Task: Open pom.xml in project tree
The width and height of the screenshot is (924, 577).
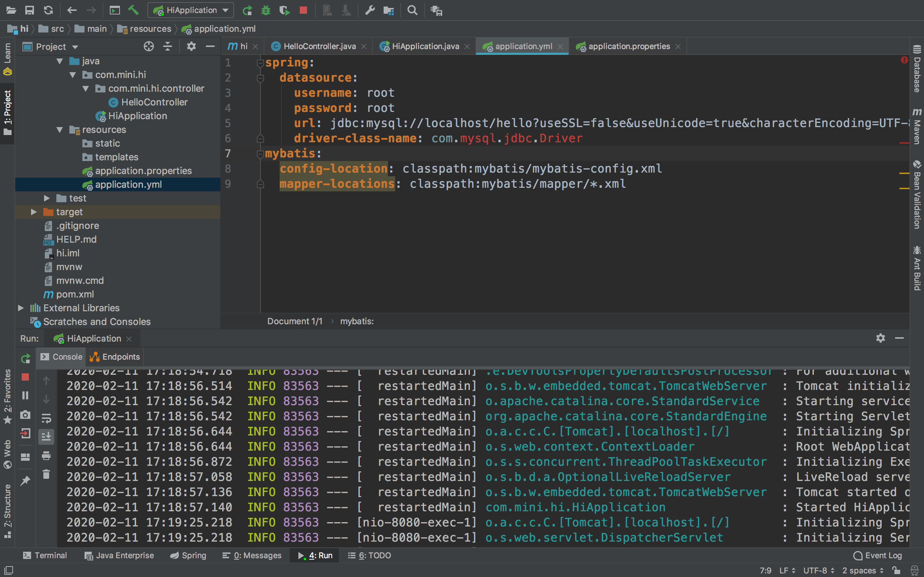Action: (75, 294)
